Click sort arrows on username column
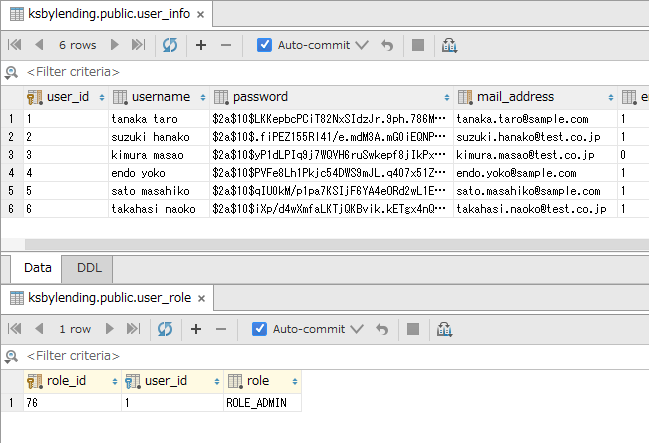 [x=203, y=97]
